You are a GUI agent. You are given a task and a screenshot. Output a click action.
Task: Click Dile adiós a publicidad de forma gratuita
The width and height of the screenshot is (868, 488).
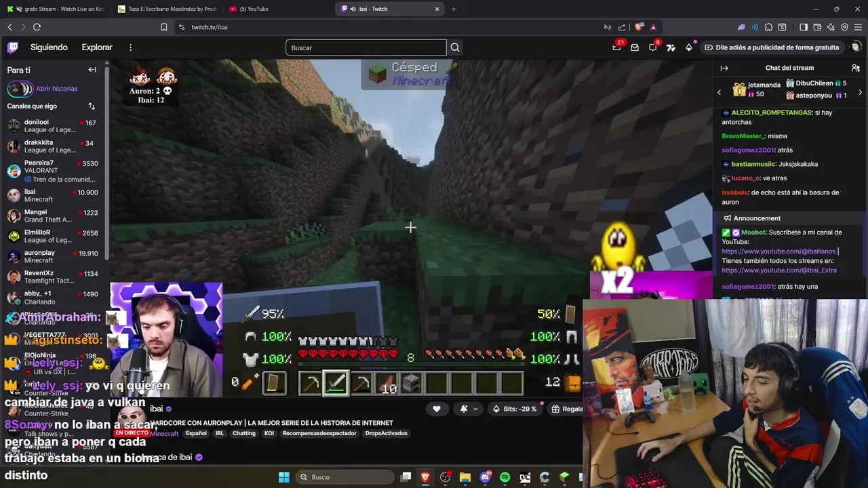[772, 47]
